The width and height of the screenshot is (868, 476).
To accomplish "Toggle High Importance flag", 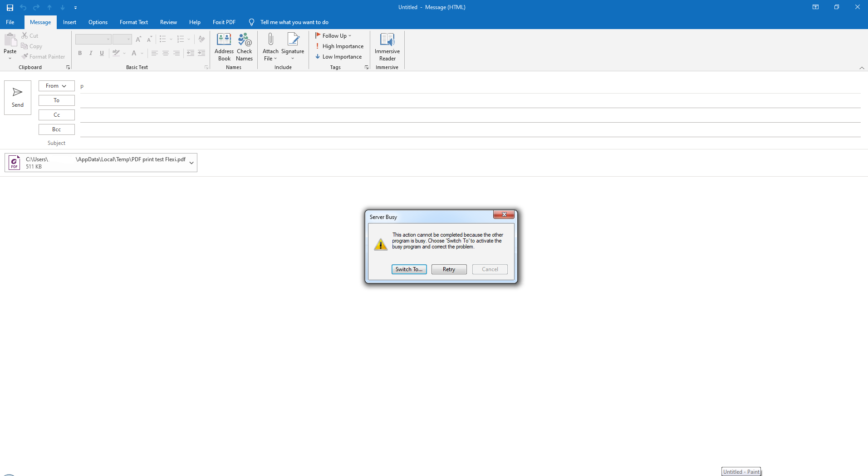I will [x=339, y=46].
